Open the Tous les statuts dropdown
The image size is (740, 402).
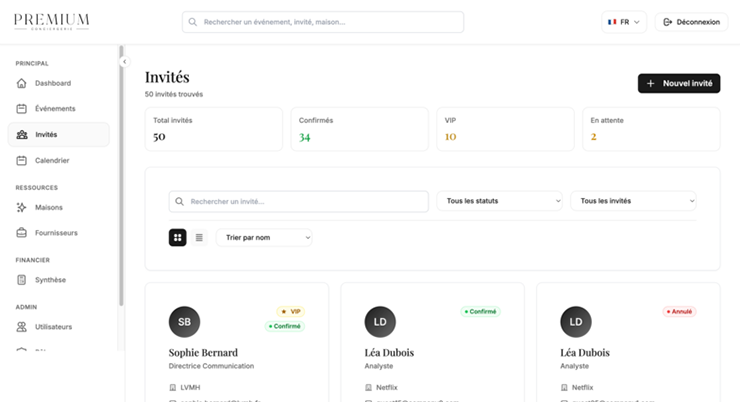(500, 201)
